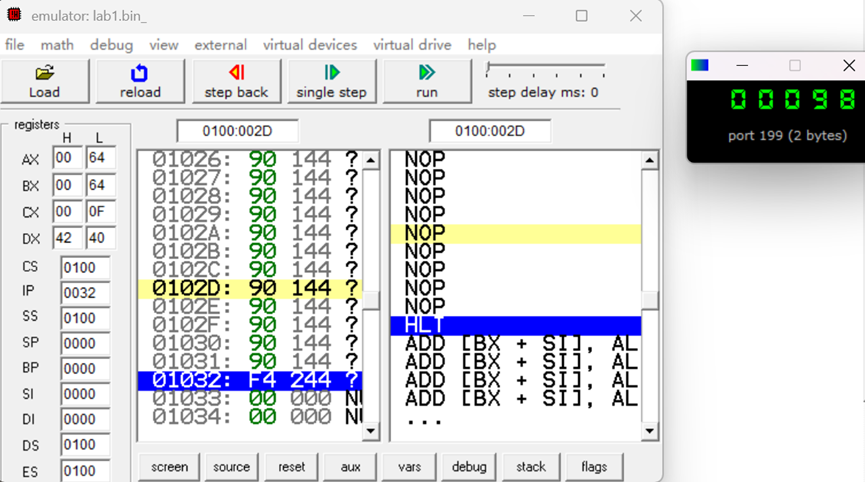Viewport: 865px width, 482px height.
Task: Step back one instruction
Action: pos(236,82)
